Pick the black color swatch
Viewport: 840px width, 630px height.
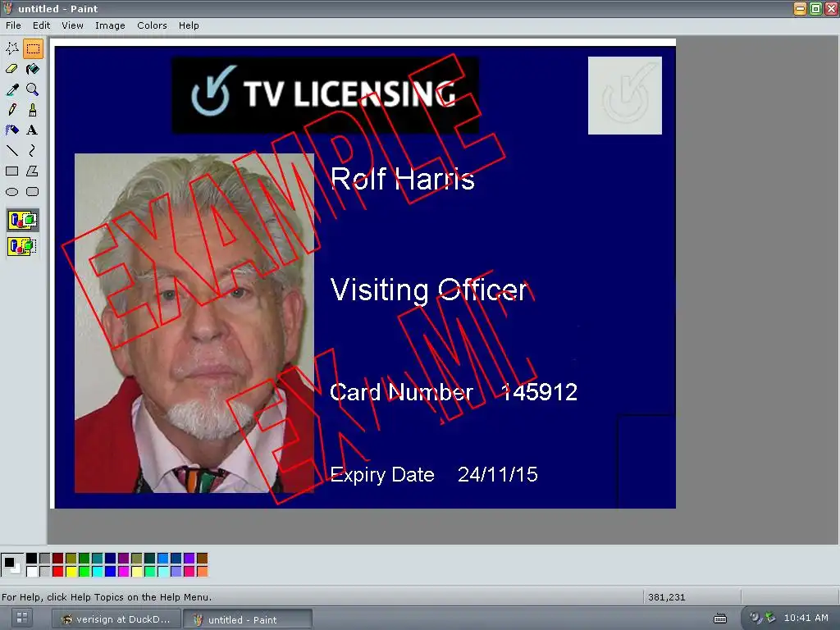pyautogui.click(x=32, y=558)
